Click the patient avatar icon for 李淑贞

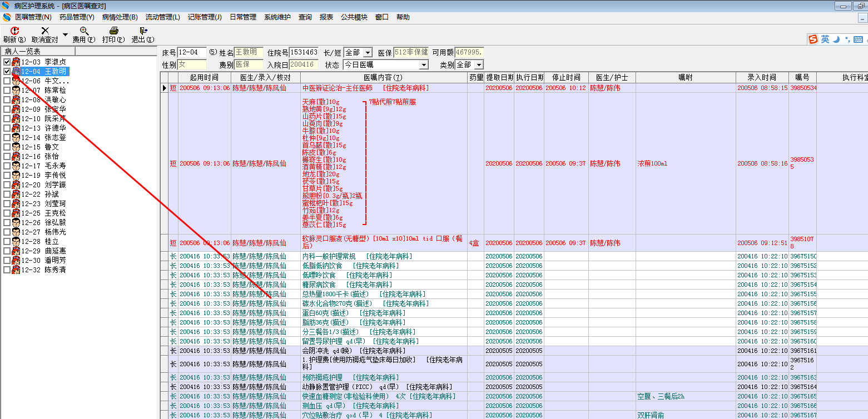[x=16, y=62]
